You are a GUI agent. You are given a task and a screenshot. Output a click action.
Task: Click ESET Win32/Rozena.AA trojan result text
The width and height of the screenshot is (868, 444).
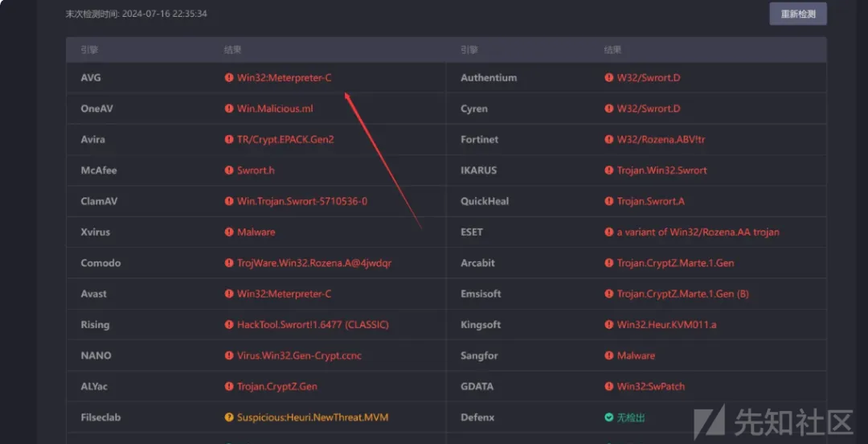[x=698, y=232]
